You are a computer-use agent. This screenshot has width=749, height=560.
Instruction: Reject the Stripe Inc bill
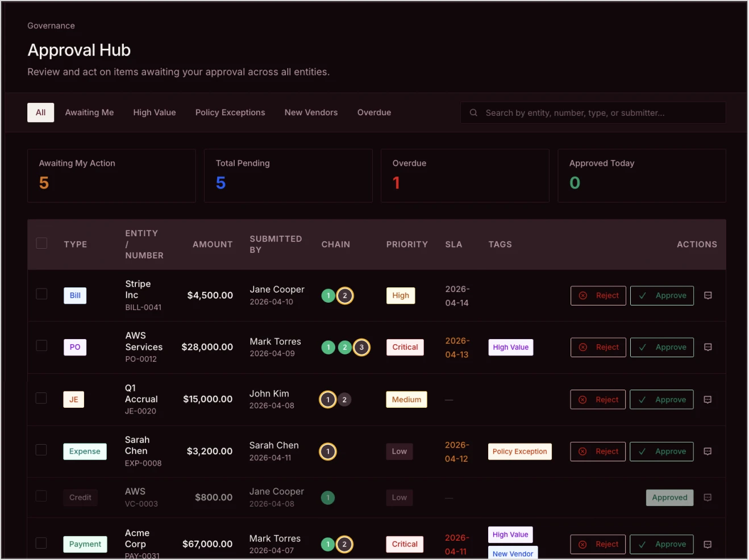(x=598, y=295)
